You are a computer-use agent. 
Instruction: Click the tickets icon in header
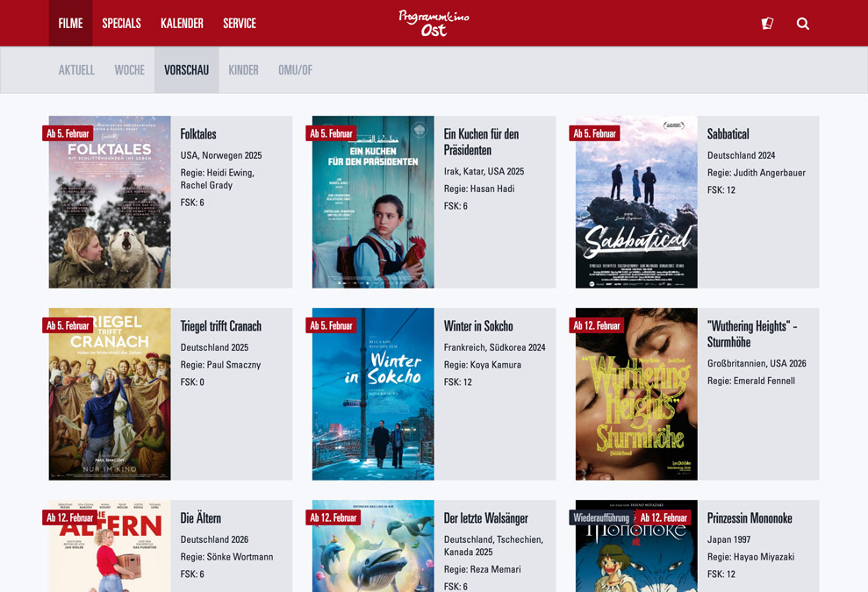pos(767,24)
